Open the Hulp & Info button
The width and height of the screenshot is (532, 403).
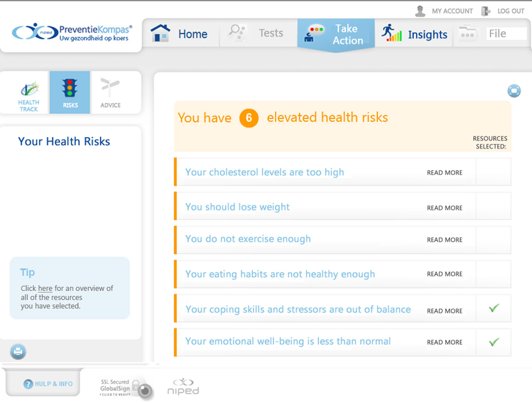coord(48,383)
